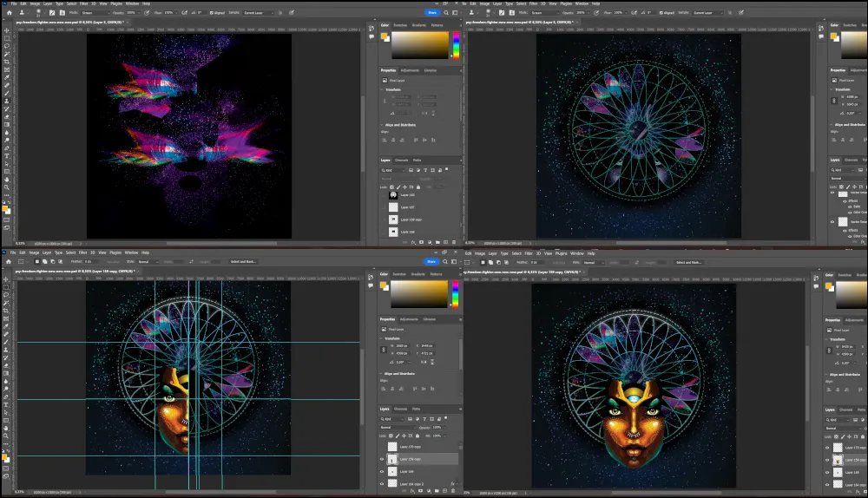Hide Layer 159 copy in bottom-left window

coord(381,459)
